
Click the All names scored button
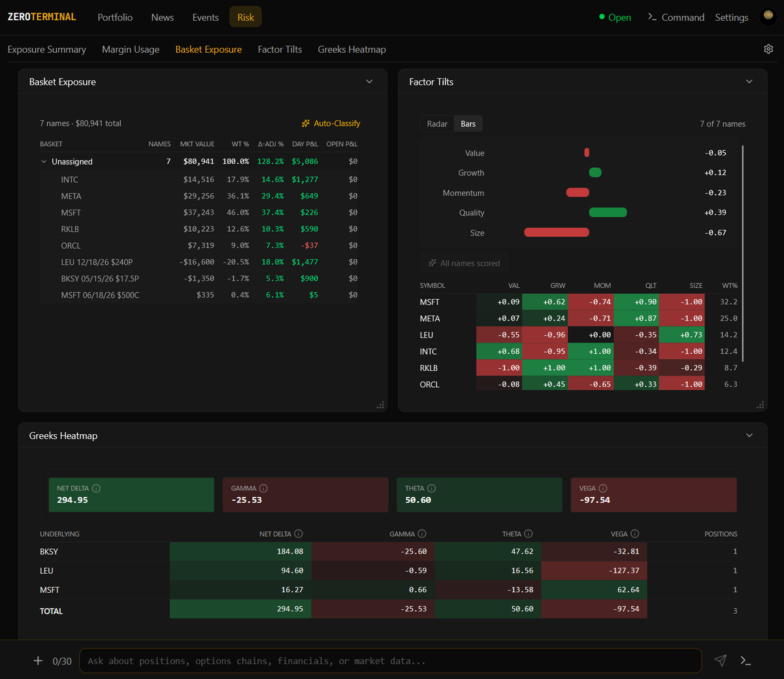coord(465,263)
